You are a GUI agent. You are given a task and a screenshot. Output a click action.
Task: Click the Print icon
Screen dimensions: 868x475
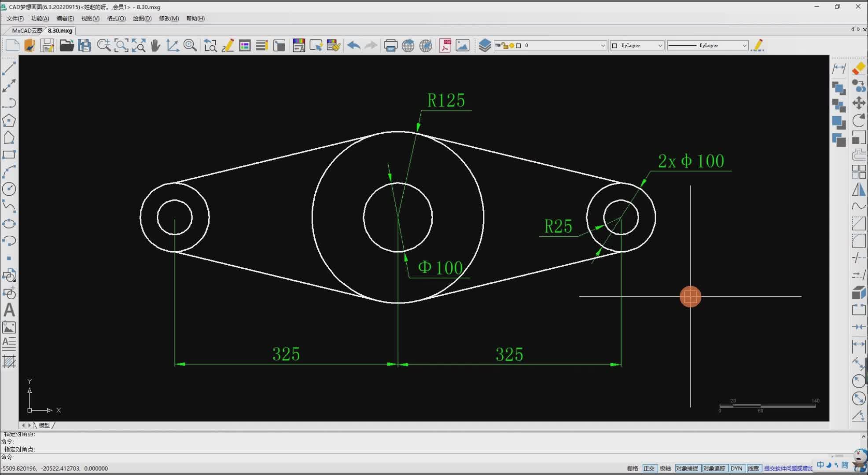pyautogui.click(x=390, y=45)
